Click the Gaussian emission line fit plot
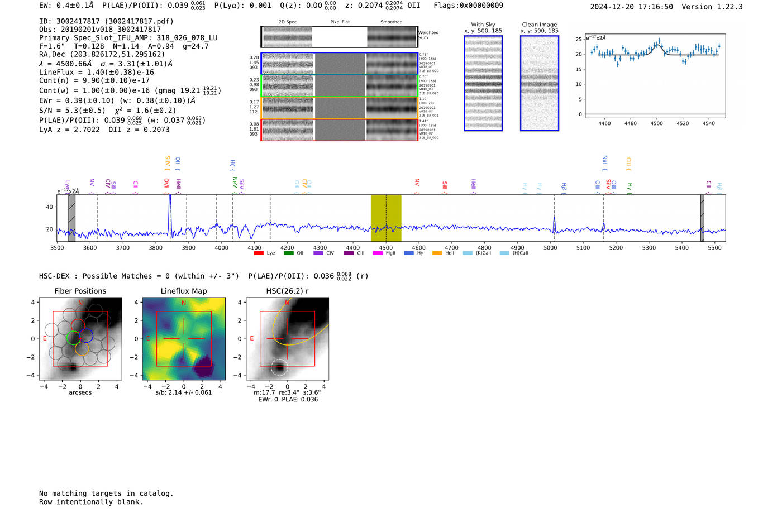The width and height of the screenshot is (782, 532). point(655,75)
